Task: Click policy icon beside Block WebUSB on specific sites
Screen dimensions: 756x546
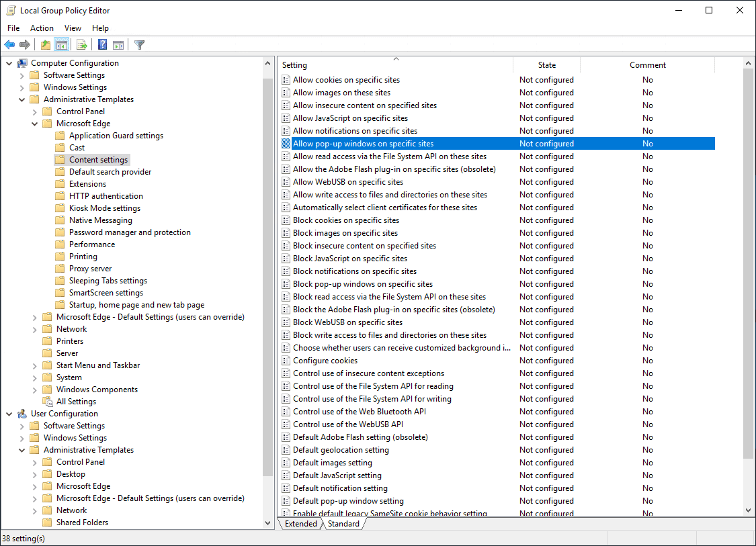Action: [x=286, y=322]
